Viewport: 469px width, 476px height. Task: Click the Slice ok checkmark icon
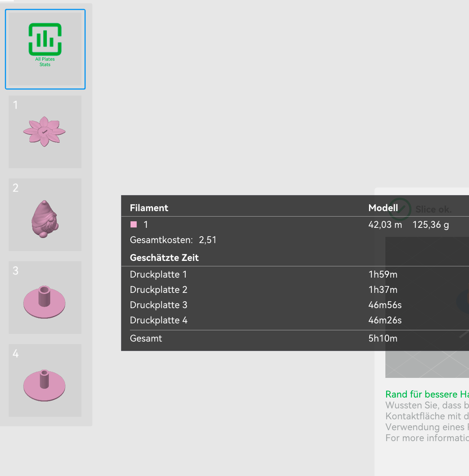click(x=400, y=209)
